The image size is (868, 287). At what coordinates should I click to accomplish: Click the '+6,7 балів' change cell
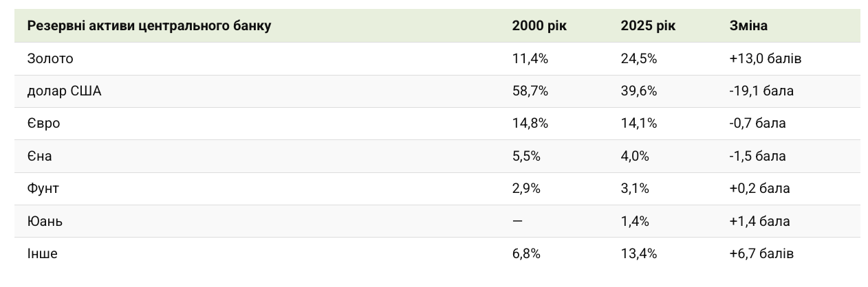point(762,254)
